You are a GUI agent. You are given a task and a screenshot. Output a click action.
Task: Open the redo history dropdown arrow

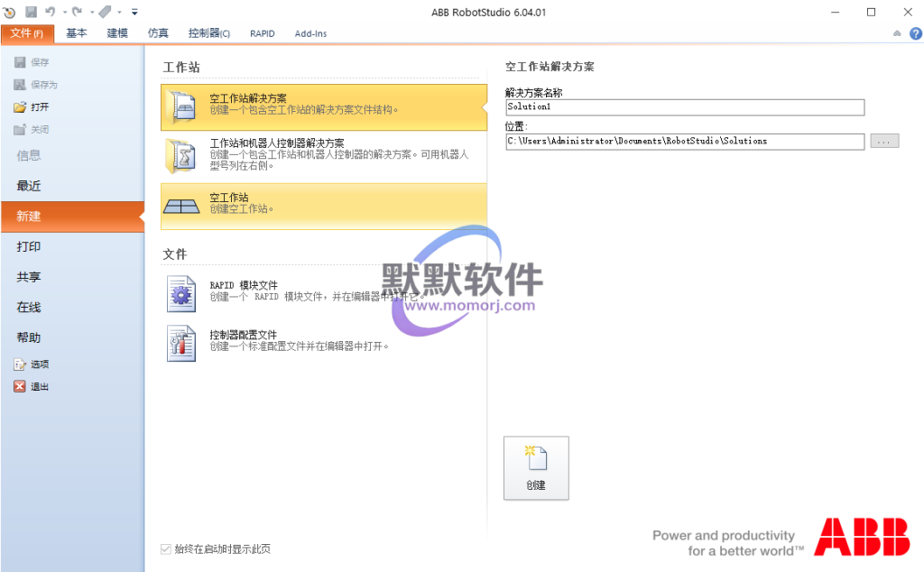pyautogui.click(x=92, y=13)
